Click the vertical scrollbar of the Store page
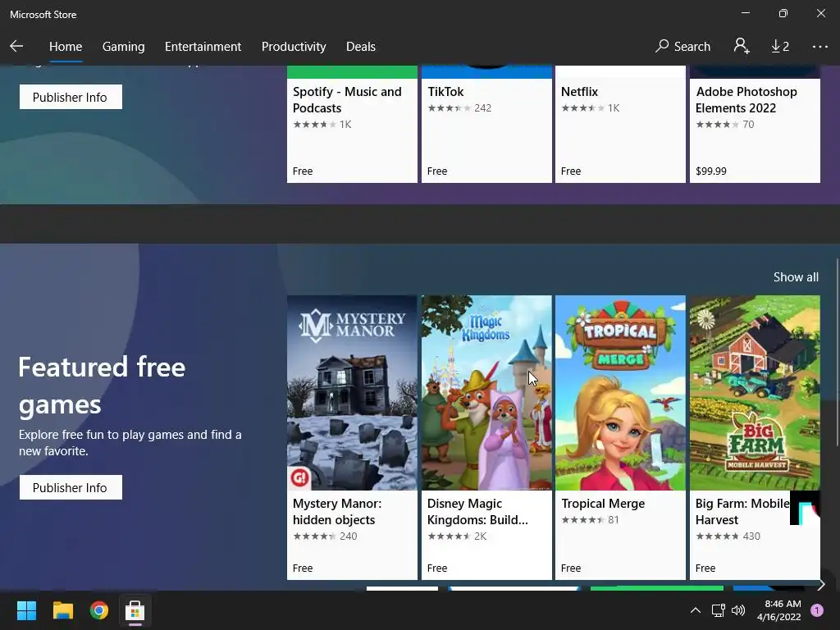Viewport: 840px width, 630px height. tap(837, 351)
